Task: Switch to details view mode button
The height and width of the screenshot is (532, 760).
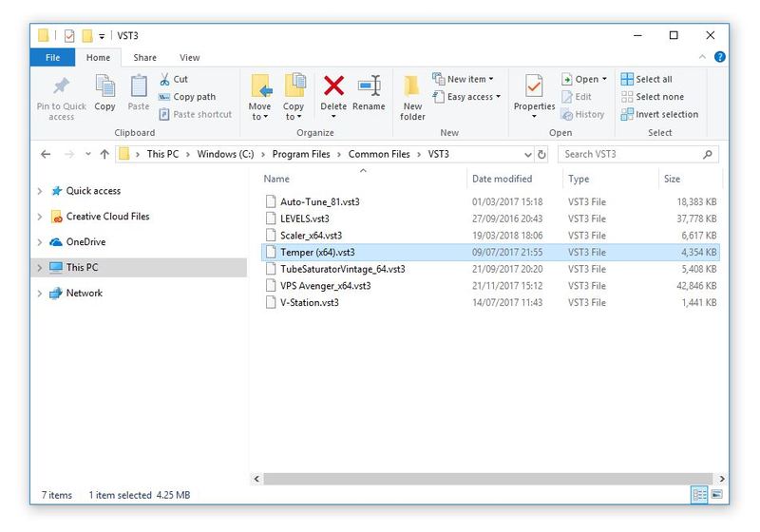Action: (700, 495)
